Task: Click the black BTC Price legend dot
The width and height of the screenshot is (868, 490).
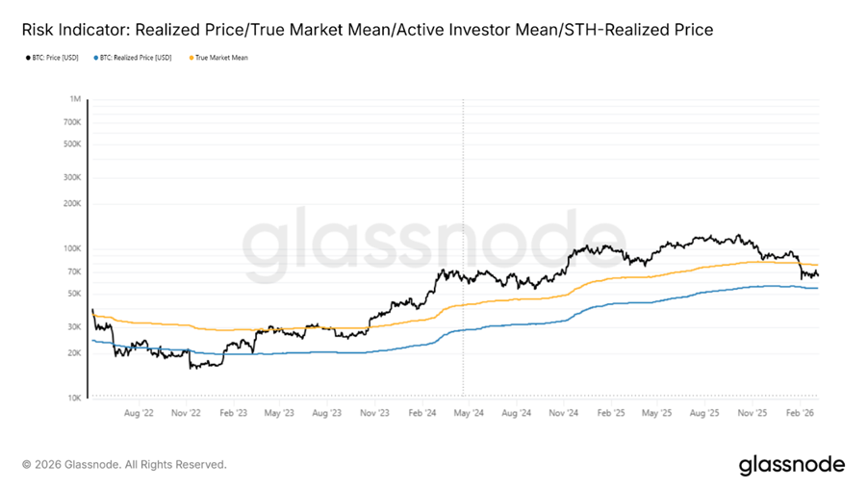Action: point(27,58)
